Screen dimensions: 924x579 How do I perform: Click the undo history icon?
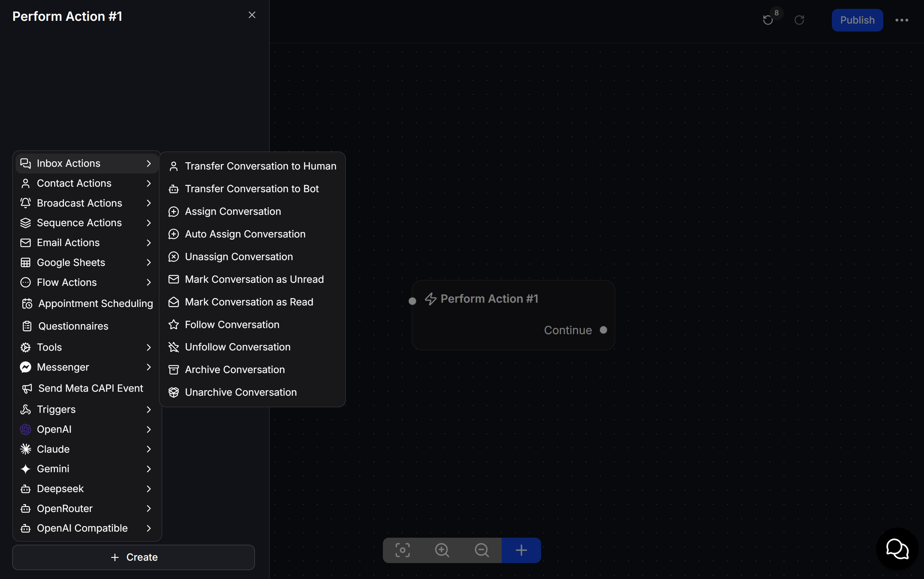[x=768, y=20]
